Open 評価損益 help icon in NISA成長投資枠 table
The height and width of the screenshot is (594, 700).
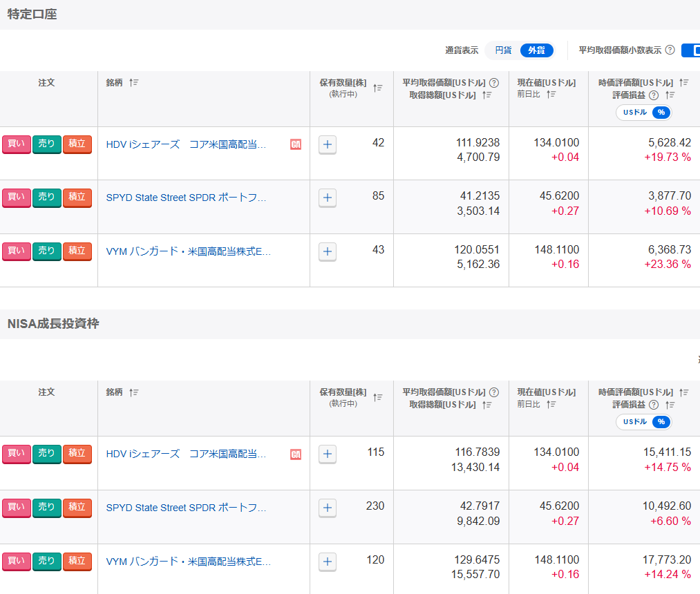click(654, 405)
